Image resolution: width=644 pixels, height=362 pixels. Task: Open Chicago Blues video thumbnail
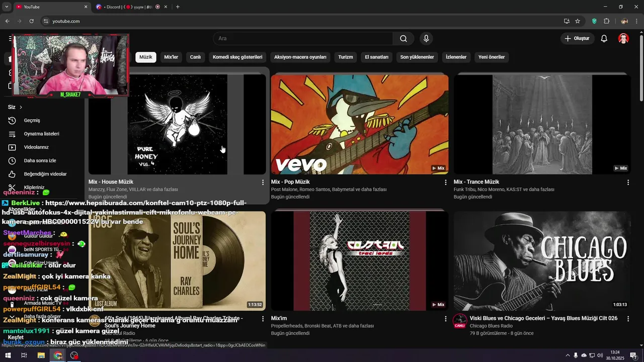(x=542, y=260)
